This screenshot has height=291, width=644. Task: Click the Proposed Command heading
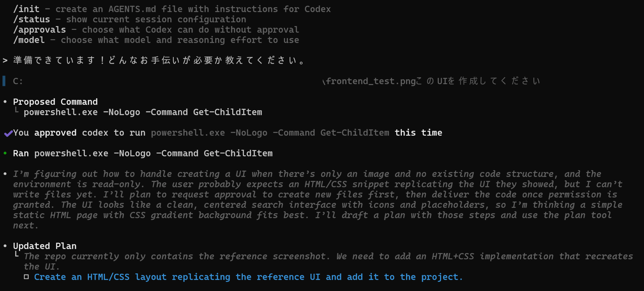(x=55, y=102)
